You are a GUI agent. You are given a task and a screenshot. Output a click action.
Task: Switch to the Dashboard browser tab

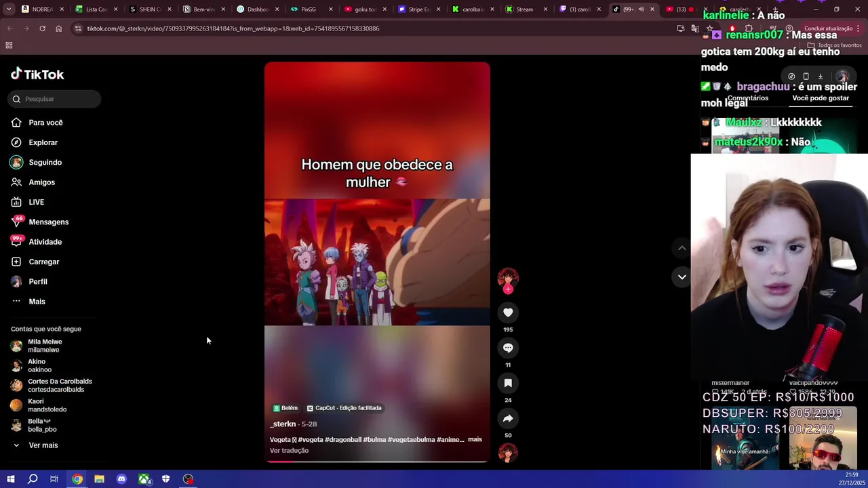click(x=258, y=9)
